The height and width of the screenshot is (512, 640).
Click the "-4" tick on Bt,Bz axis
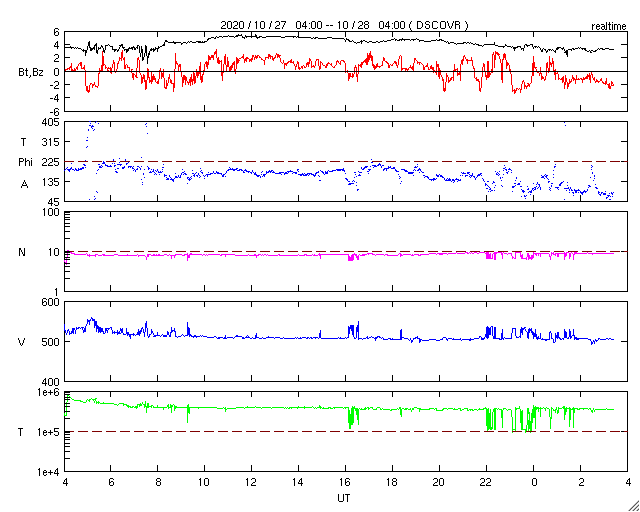click(x=54, y=98)
